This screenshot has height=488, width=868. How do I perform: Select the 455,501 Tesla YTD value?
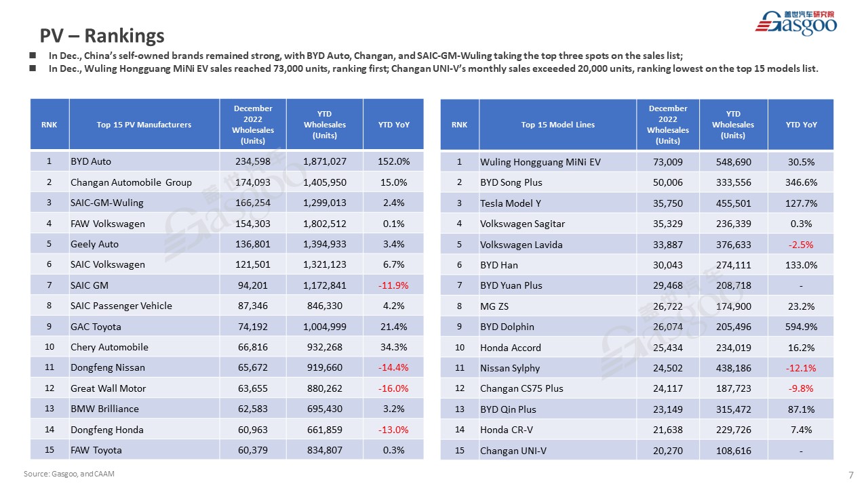click(734, 203)
